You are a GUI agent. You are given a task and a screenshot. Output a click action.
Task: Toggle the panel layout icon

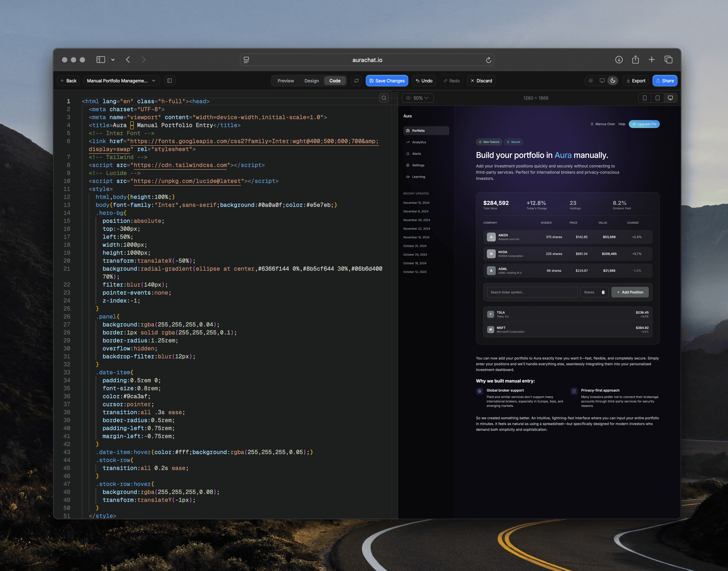click(x=170, y=81)
